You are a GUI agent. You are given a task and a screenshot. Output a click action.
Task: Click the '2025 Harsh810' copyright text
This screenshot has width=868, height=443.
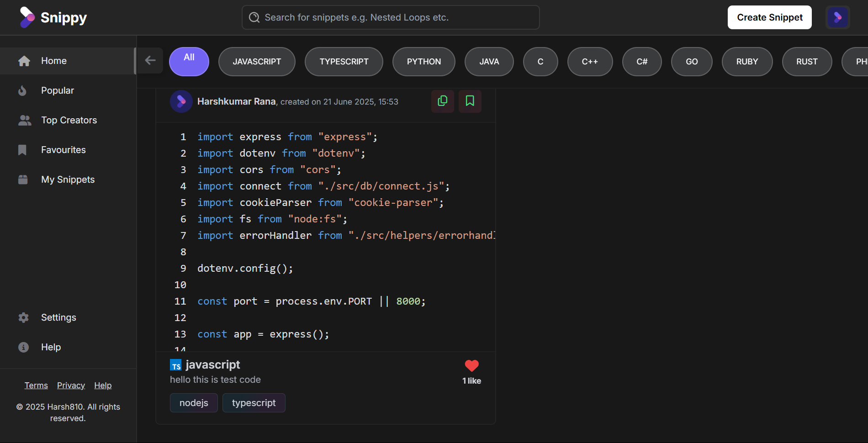tap(68, 412)
